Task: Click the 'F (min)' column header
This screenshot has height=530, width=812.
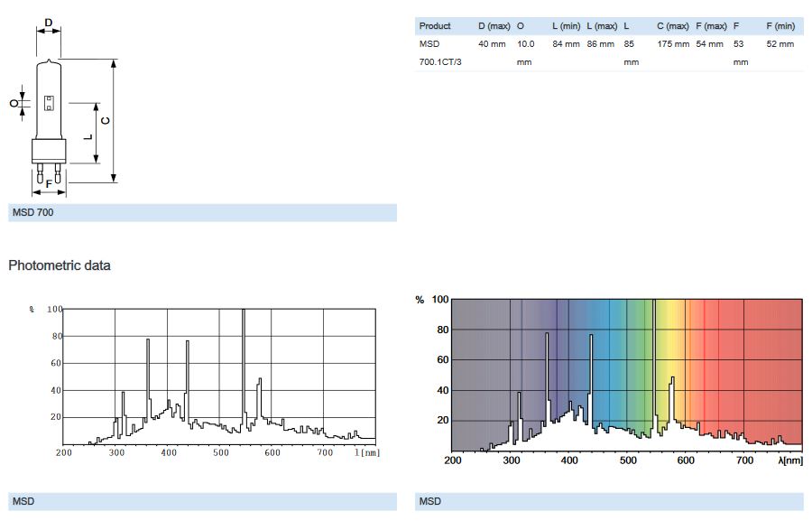Action: [780, 26]
